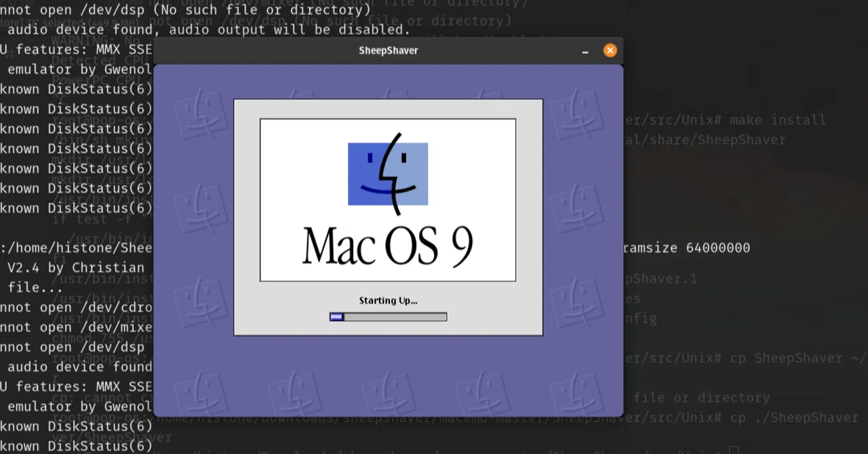Click terminal text 'file or directory' near bottom right
This screenshot has width=868, height=454.
click(702, 398)
